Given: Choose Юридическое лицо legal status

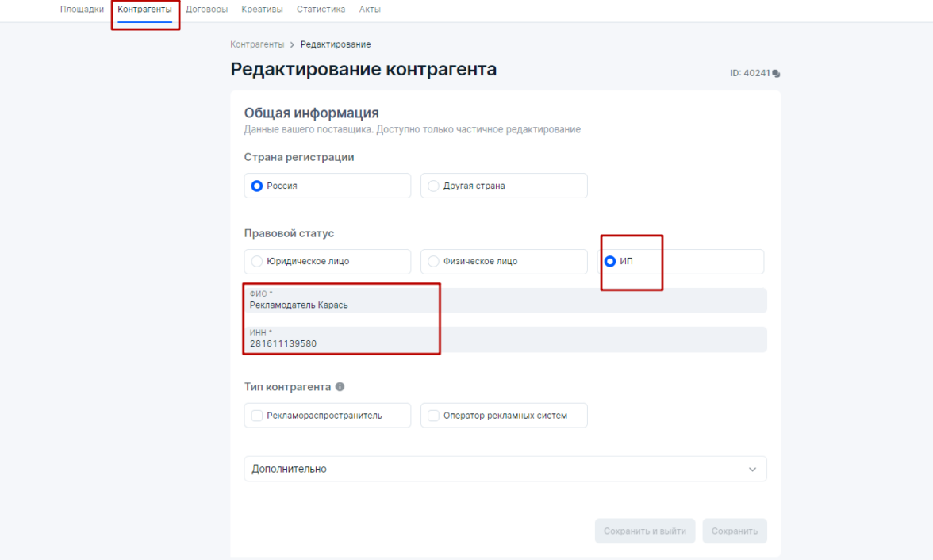Looking at the screenshot, I should [257, 261].
